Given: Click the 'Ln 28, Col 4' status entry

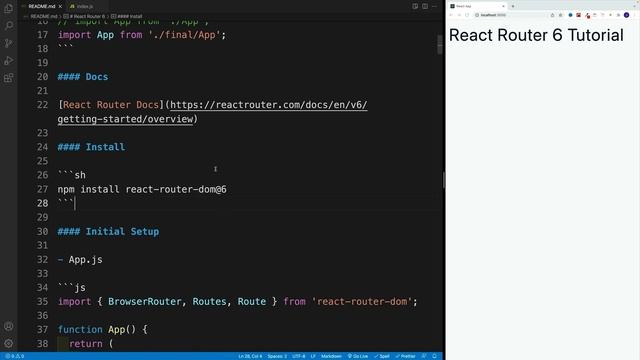Looking at the screenshot, I should (250, 356).
